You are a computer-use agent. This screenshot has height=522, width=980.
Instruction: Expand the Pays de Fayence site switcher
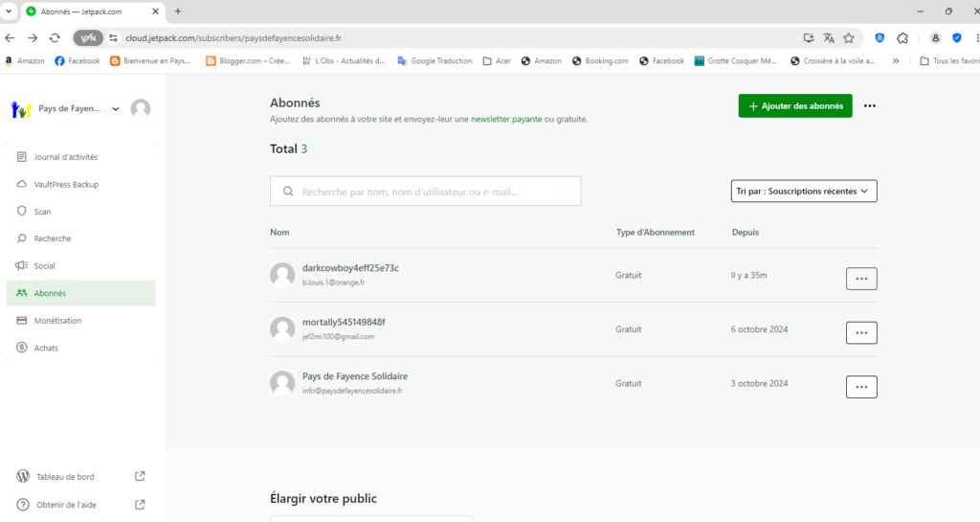click(x=116, y=109)
